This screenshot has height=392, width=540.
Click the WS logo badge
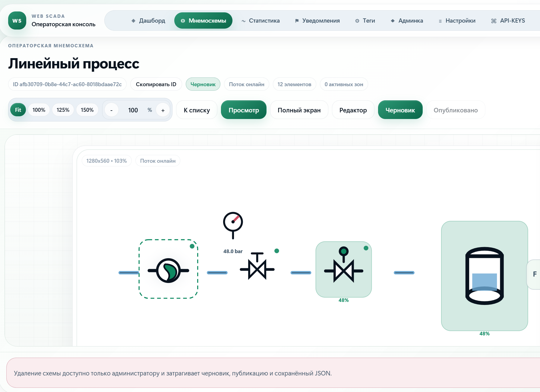coord(17,20)
